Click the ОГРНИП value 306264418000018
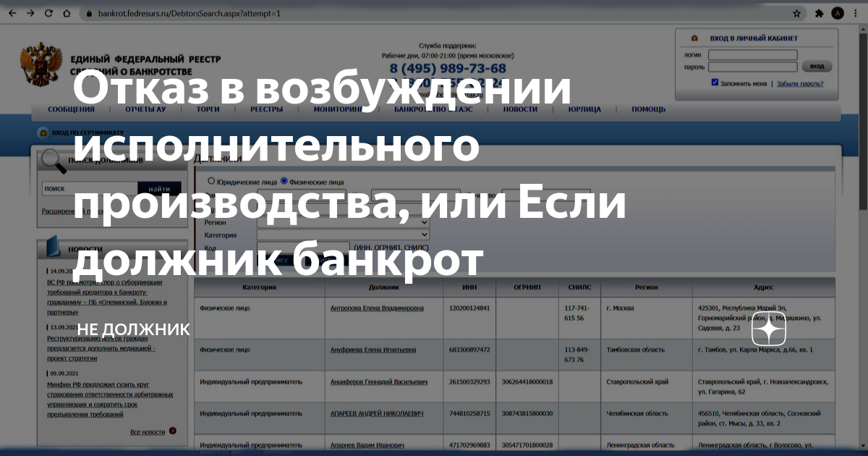The image size is (868, 456). click(527, 381)
